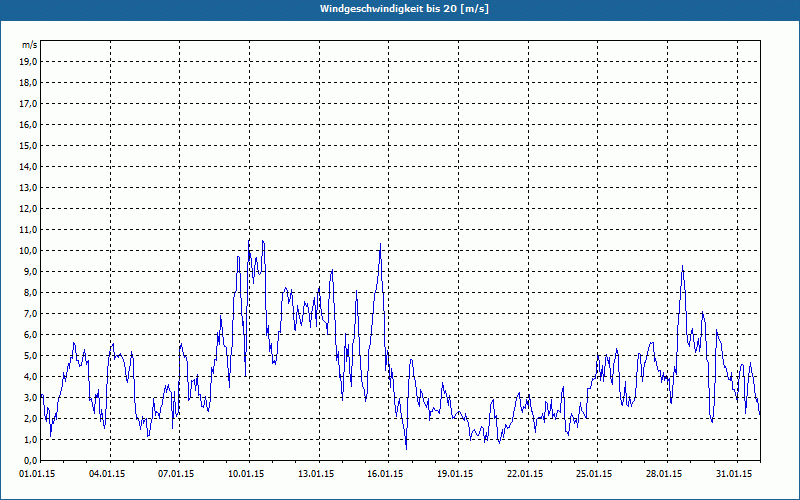This screenshot has width=800, height=500.
Task: Click the 07.01.15 date label
Action: coord(176,474)
